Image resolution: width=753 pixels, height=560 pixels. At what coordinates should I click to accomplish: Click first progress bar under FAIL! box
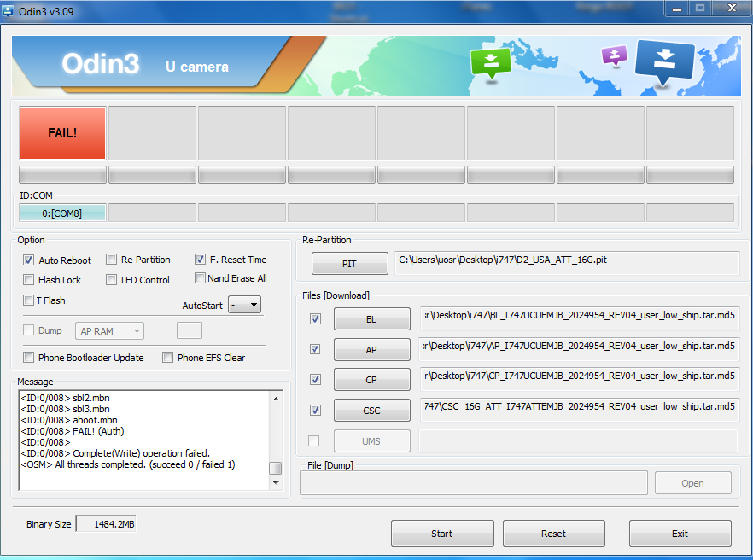coord(62,175)
